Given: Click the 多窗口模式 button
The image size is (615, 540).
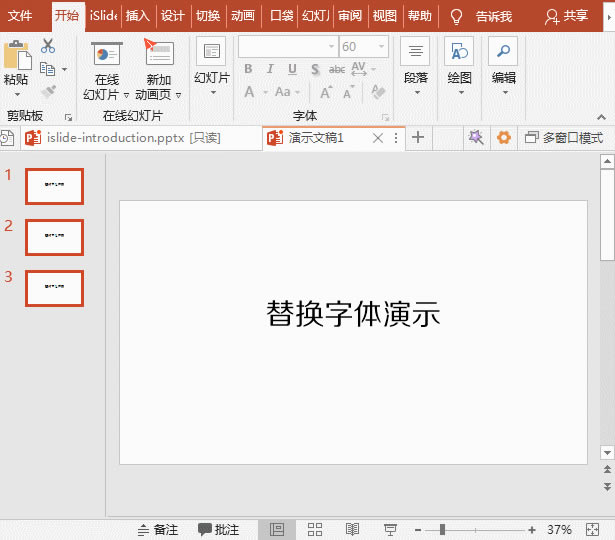Looking at the screenshot, I should click(x=564, y=138).
